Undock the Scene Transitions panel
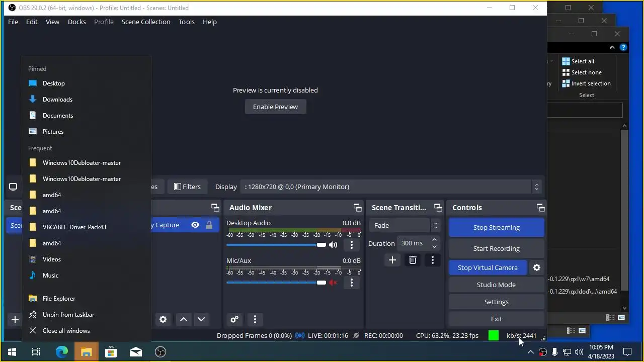This screenshot has width=644, height=362. 438,208
